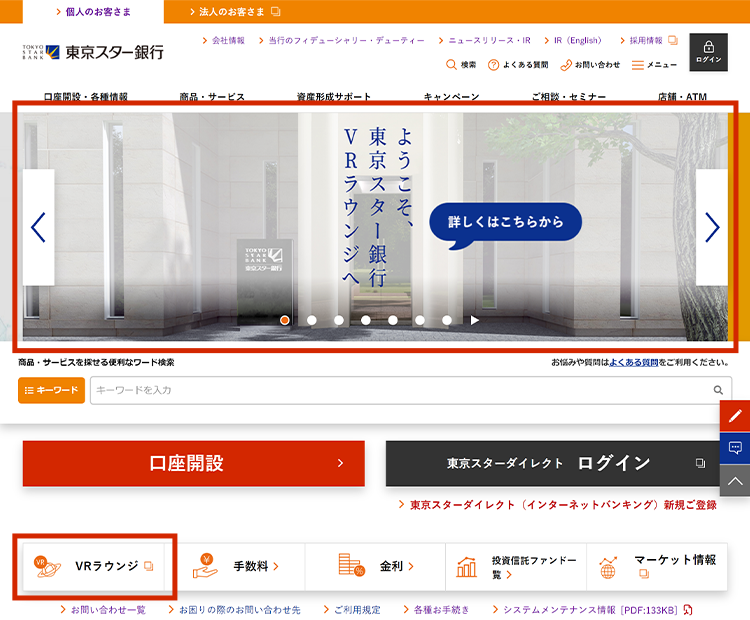This screenshot has width=750, height=620.
Task: Click the orange キーワード button
Action: pyautogui.click(x=52, y=390)
